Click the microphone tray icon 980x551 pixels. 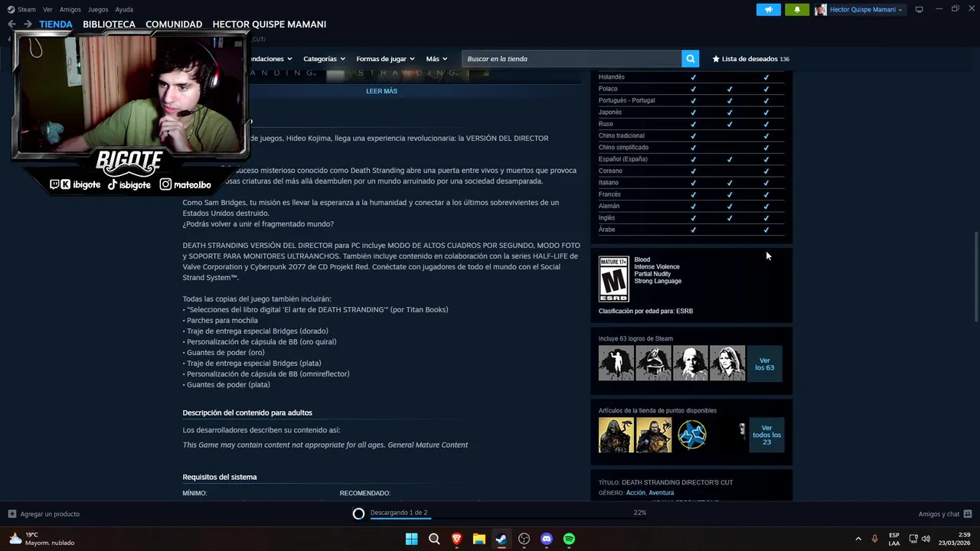coord(874,539)
